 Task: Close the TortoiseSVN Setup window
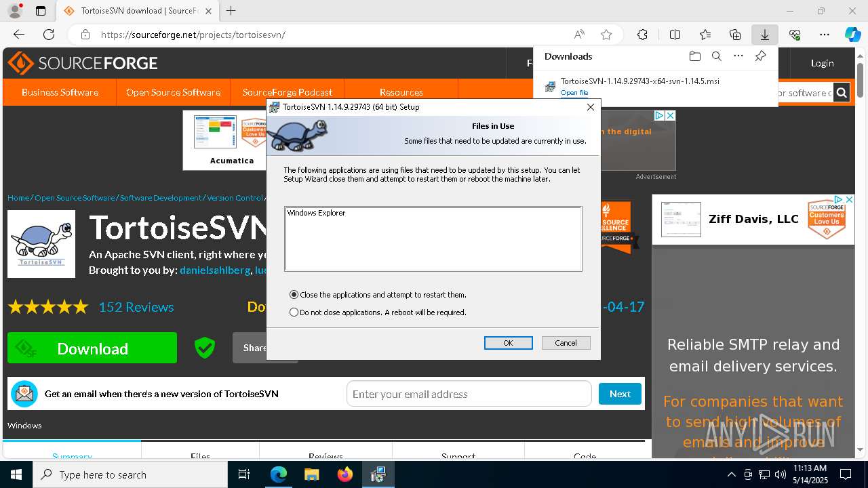pyautogui.click(x=590, y=107)
